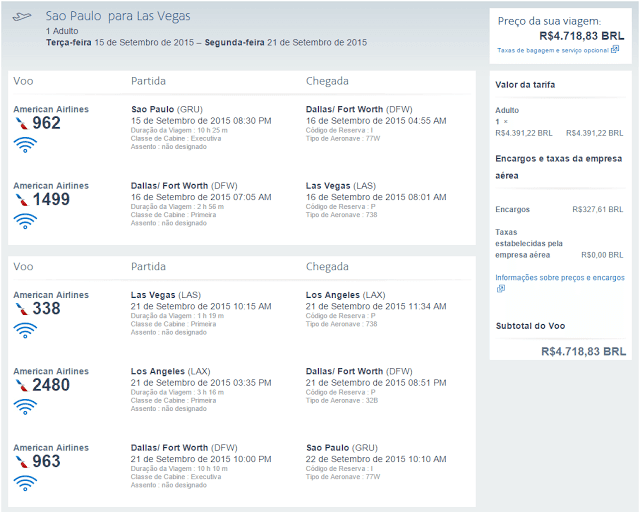Click 21 de Setembro de 2015 10:00 PM
Screen dimensions: 640x512
pyautogui.click(x=201, y=459)
